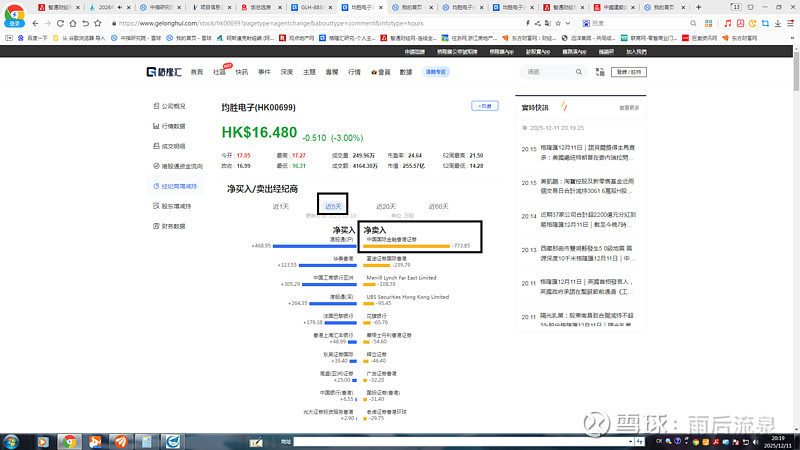The image size is (800, 450).
Task: Open 會員 with crown icon in navigation
Action: pos(381,72)
